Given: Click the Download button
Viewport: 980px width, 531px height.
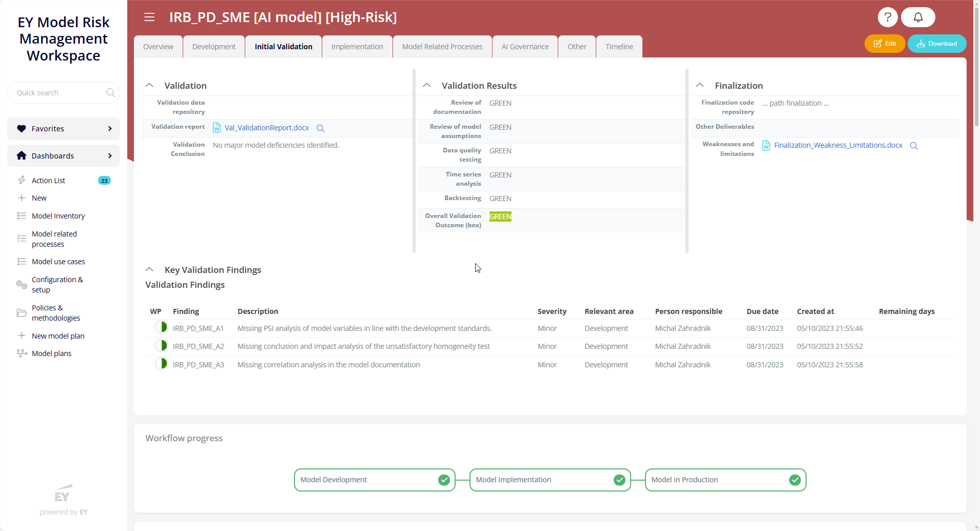Looking at the screenshot, I should point(937,44).
